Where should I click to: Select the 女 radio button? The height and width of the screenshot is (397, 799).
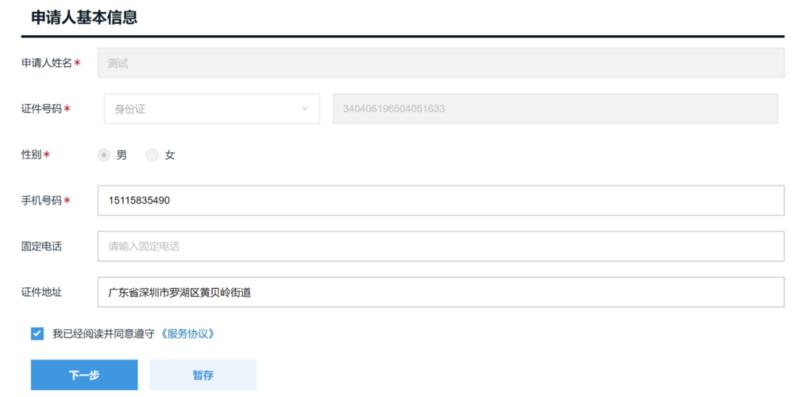click(x=152, y=155)
